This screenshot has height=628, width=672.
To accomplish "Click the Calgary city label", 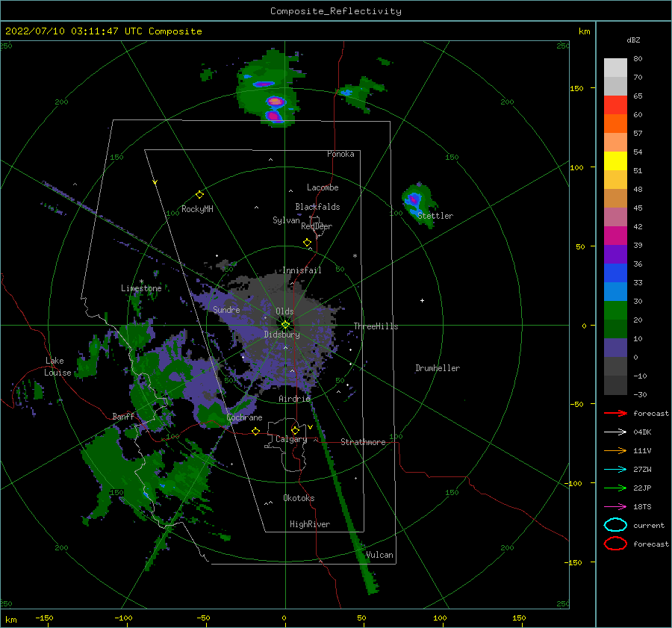I will click(291, 439).
